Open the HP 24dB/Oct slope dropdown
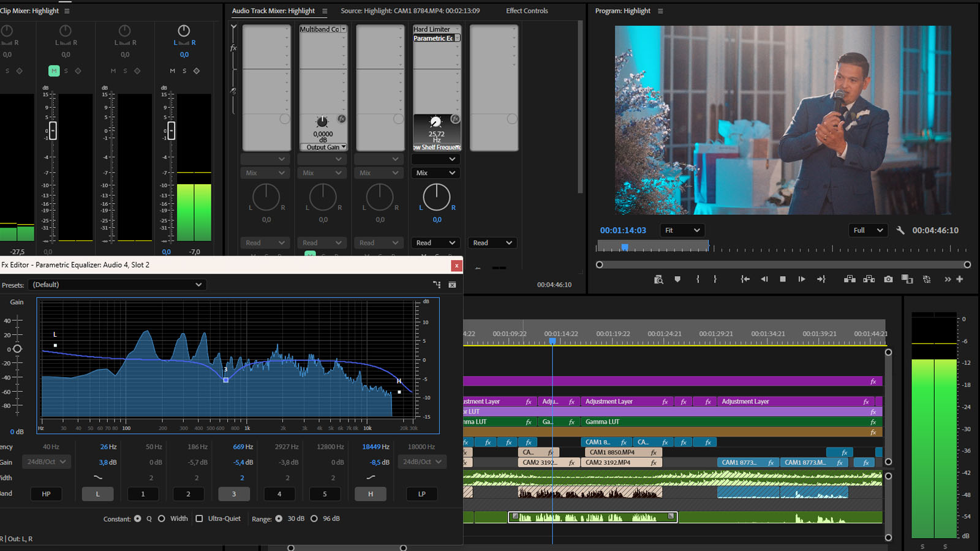Viewport: 980px width, 551px height. 47,462
